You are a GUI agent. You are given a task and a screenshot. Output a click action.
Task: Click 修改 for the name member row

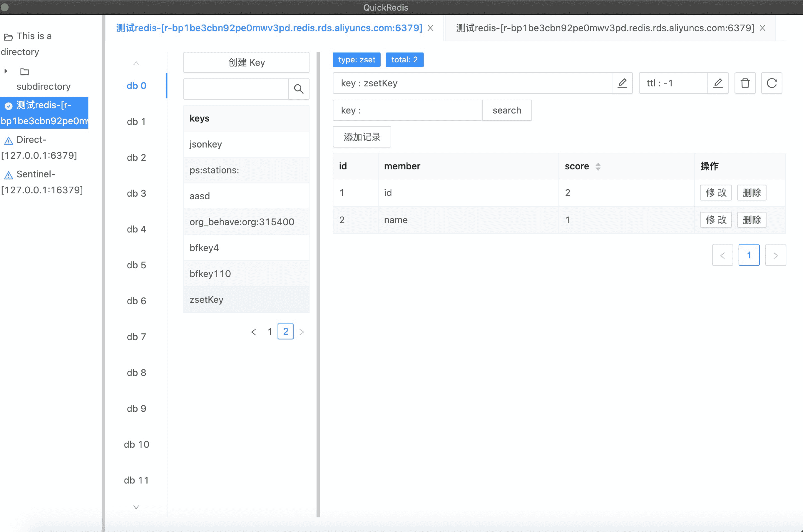click(716, 220)
